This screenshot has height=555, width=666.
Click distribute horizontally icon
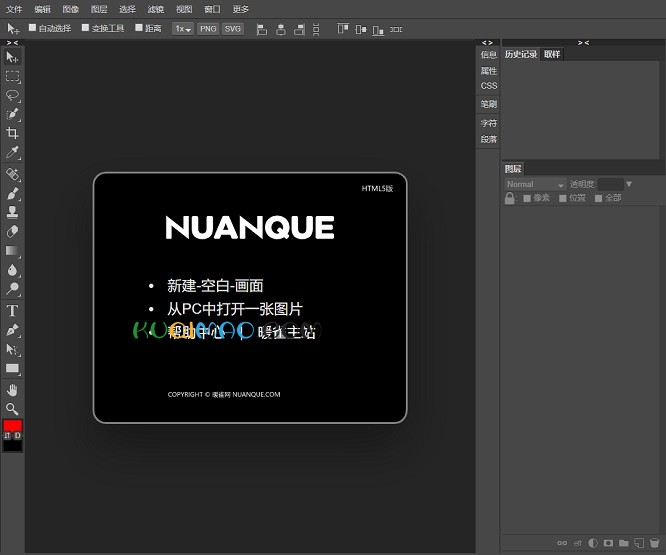coord(396,29)
